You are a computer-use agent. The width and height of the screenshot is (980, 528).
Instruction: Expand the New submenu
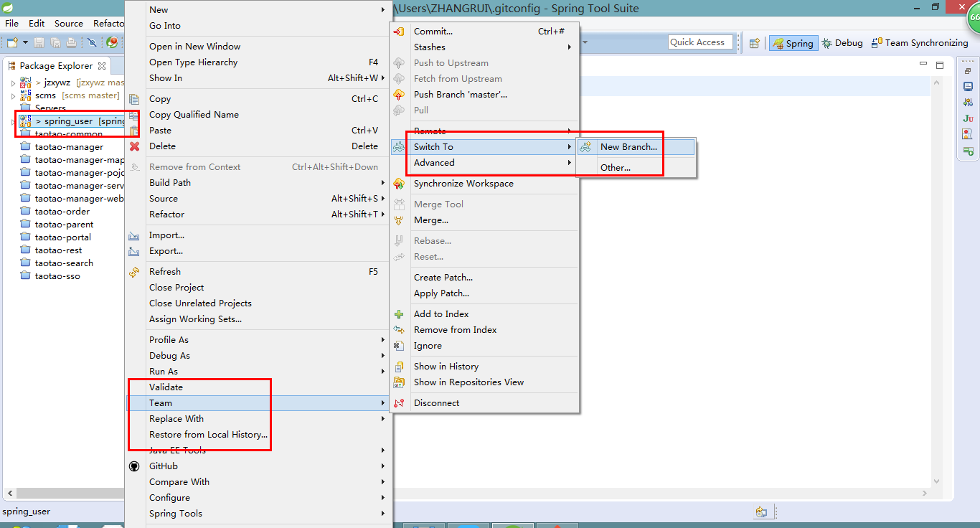[x=383, y=10]
